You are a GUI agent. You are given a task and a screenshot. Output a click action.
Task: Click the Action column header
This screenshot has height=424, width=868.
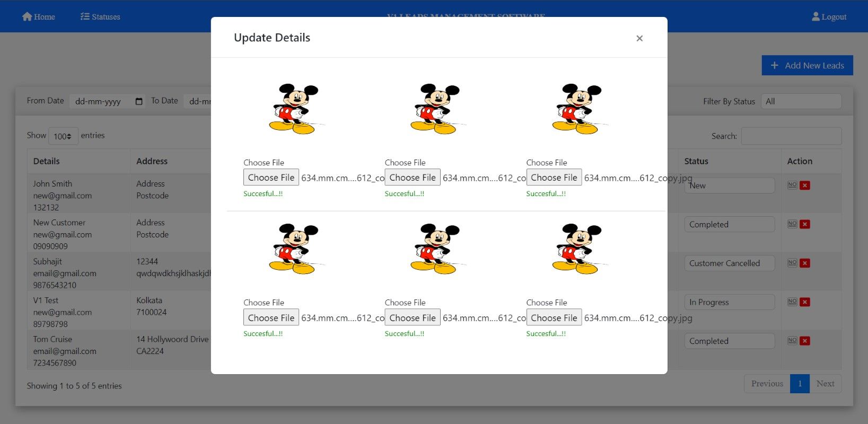811,161
